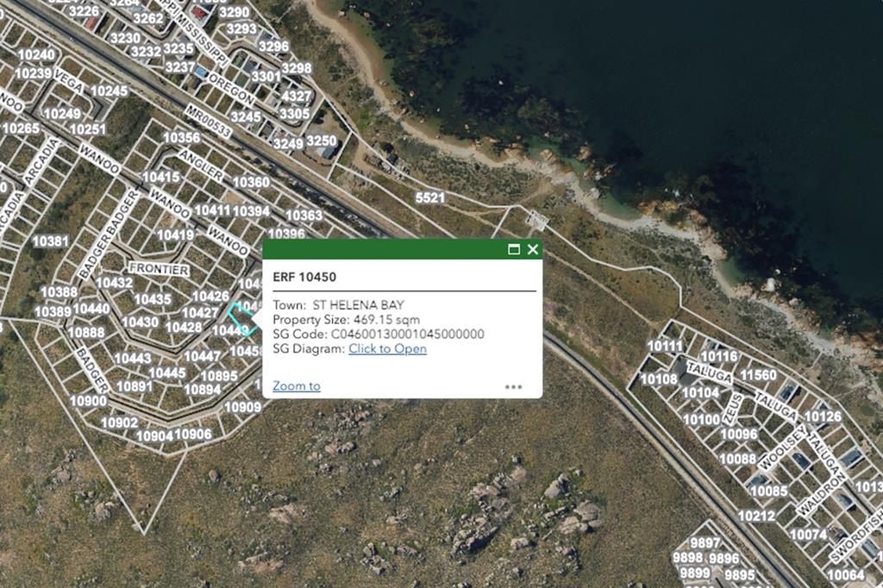Click parcel 10888 label
This screenshot has height=588, width=883.
[x=87, y=332]
